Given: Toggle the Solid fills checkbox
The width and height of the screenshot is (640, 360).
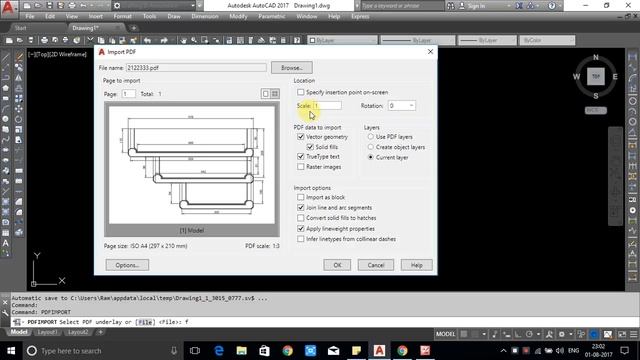Looking at the screenshot, I should 310,147.
